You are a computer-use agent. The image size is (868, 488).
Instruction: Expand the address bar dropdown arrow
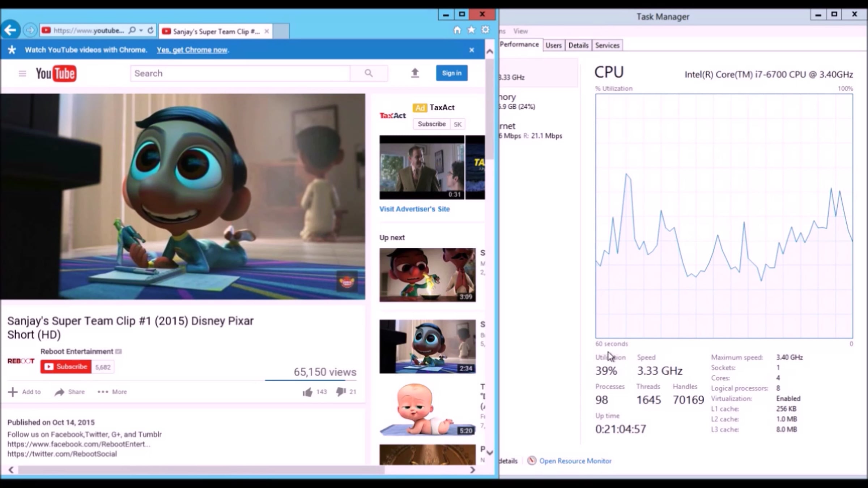(x=141, y=30)
